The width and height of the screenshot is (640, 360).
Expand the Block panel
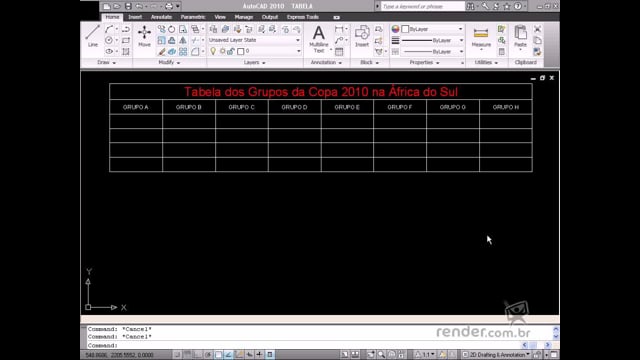[369, 62]
